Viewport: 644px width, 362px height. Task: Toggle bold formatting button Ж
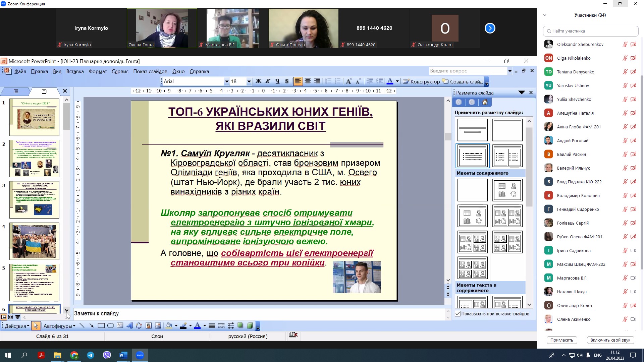click(x=258, y=81)
